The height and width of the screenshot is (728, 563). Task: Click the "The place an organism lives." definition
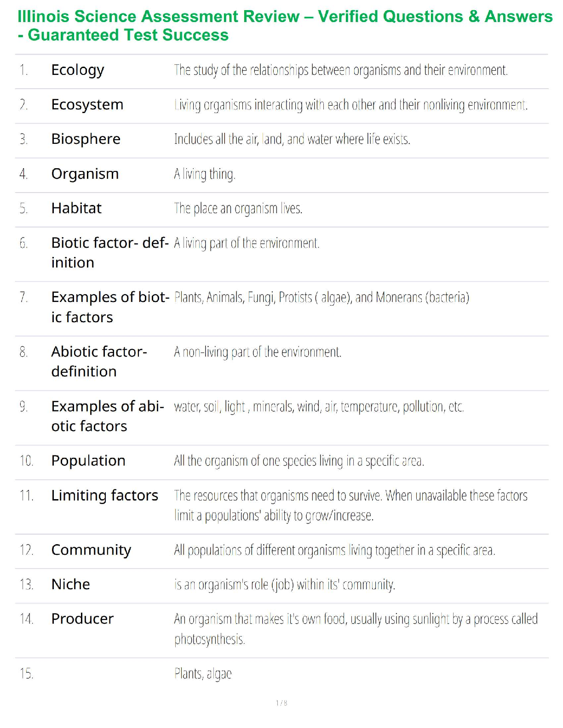pos(238,209)
